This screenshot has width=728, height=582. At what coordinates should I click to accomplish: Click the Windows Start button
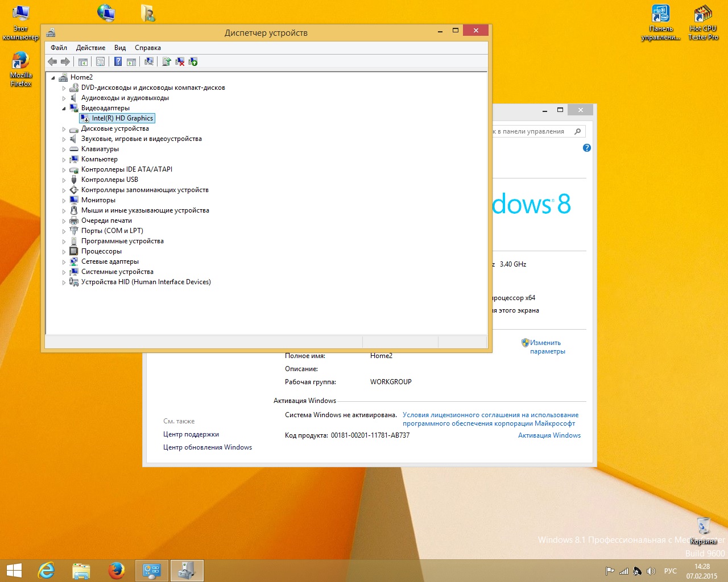coord(14,571)
